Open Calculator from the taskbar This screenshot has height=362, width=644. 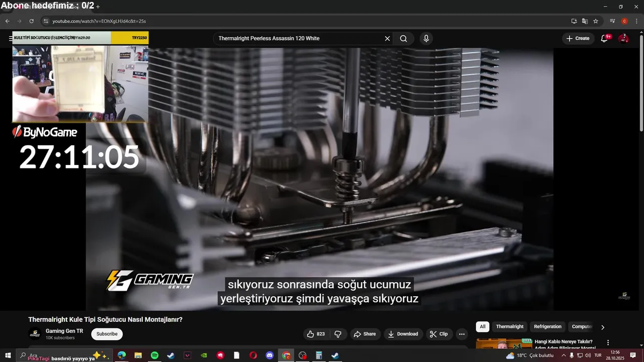[x=318, y=355]
